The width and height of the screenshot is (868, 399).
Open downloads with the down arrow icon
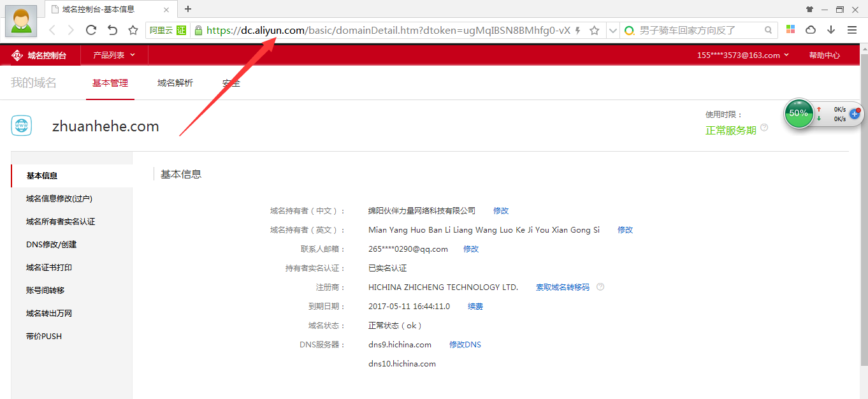click(x=831, y=30)
